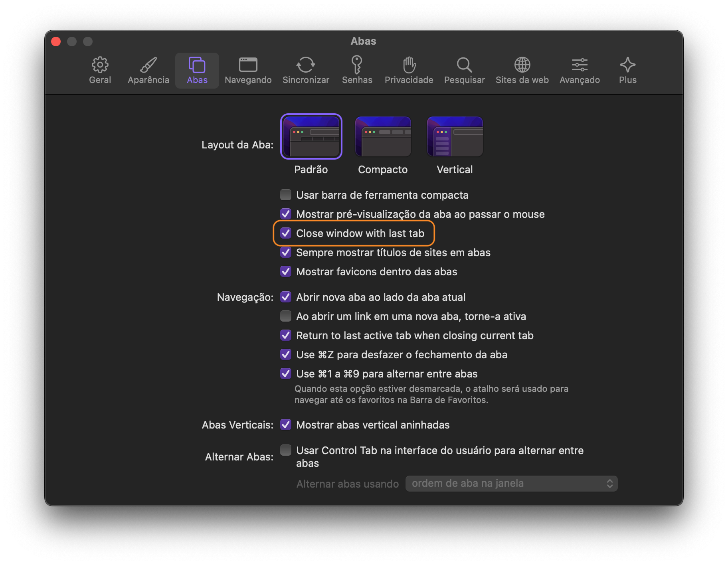Enable Usar Control Tab para alternar abas
This screenshot has width=728, height=565.
[x=286, y=450]
